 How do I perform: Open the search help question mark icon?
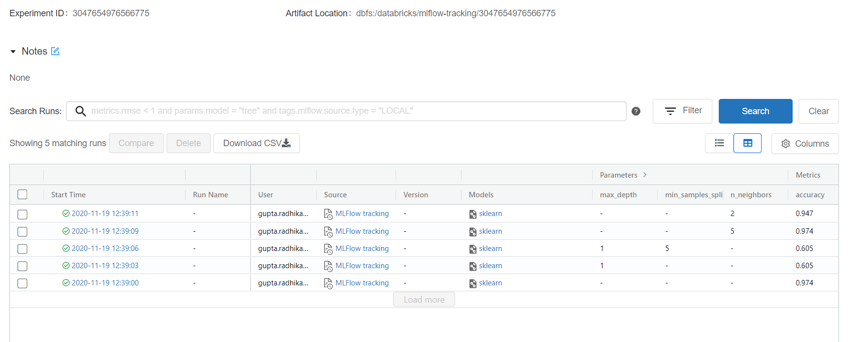click(x=636, y=111)
